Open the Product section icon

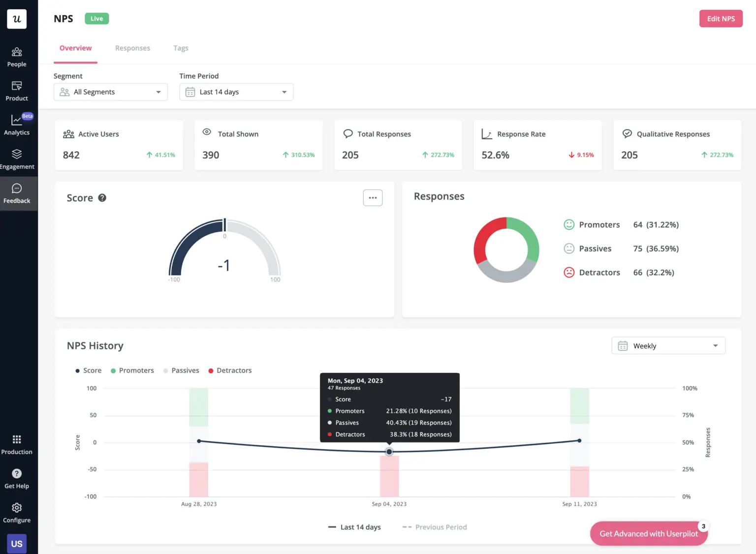coord(17,91)
